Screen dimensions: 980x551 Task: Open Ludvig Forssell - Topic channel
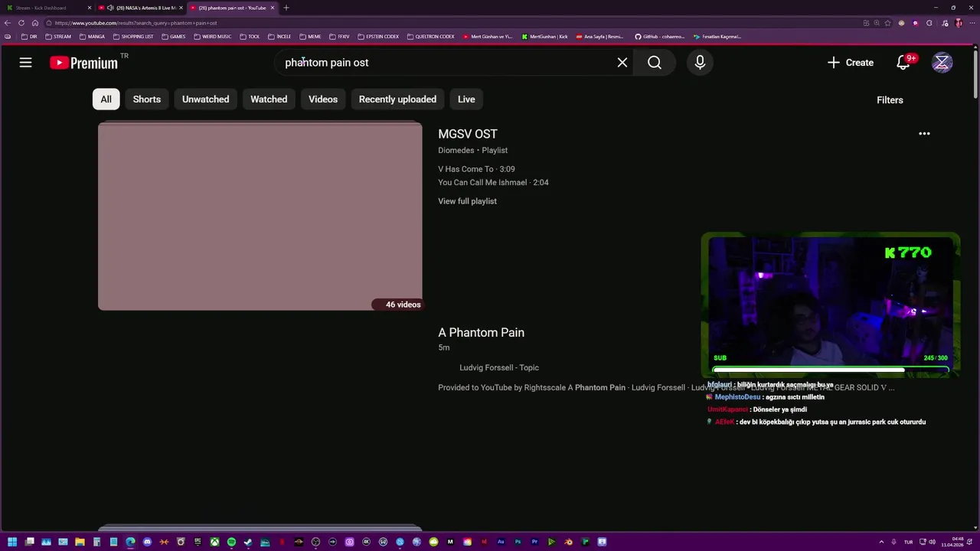pyautogui.click(x=499, y=368)
